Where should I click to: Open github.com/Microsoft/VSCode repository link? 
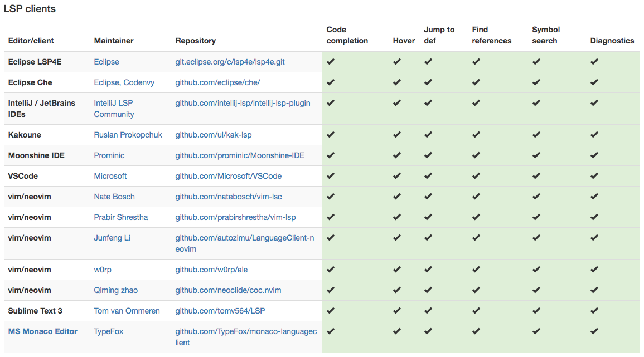(229, 176)
